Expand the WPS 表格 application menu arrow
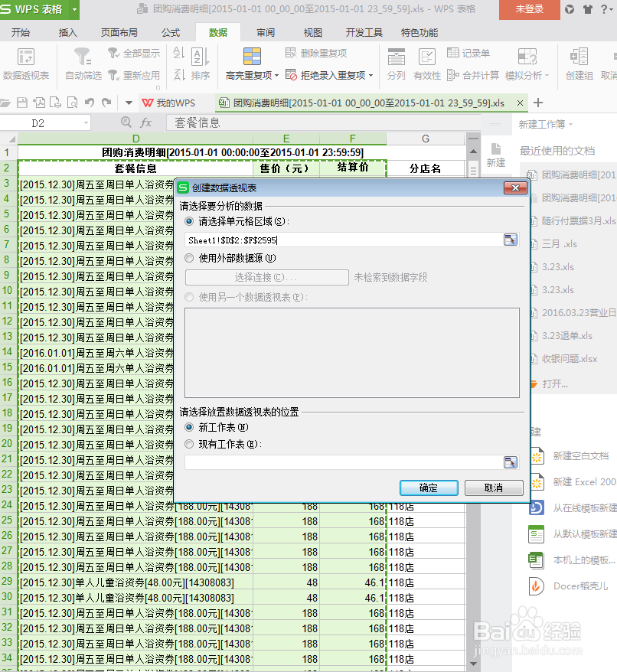617x672 pixels. 74,9
